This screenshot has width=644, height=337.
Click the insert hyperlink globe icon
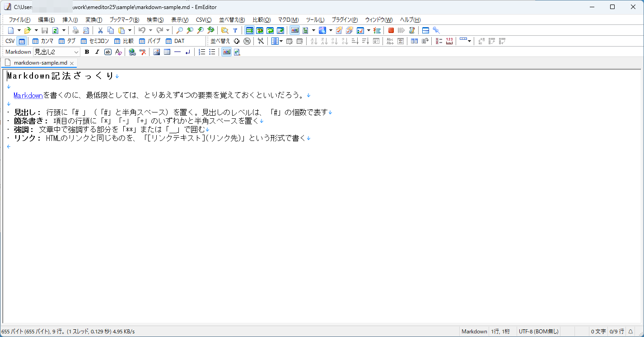[132, 51]
